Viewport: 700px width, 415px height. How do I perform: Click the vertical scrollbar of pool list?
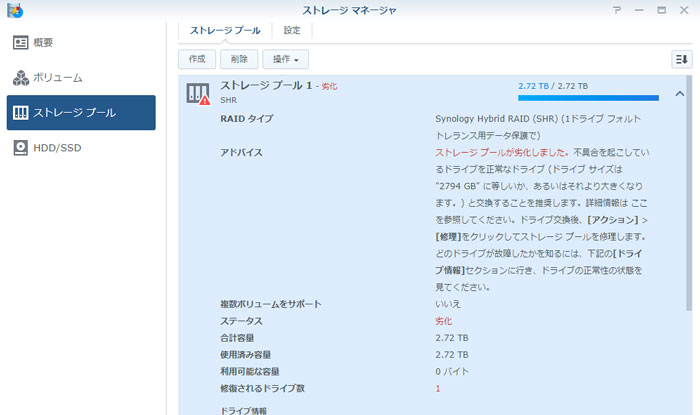[689, 193]
